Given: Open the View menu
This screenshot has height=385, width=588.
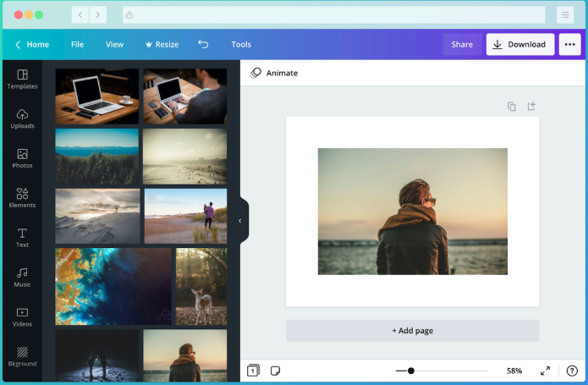Looking at the screenshot, I should click(x=114, y=44).
